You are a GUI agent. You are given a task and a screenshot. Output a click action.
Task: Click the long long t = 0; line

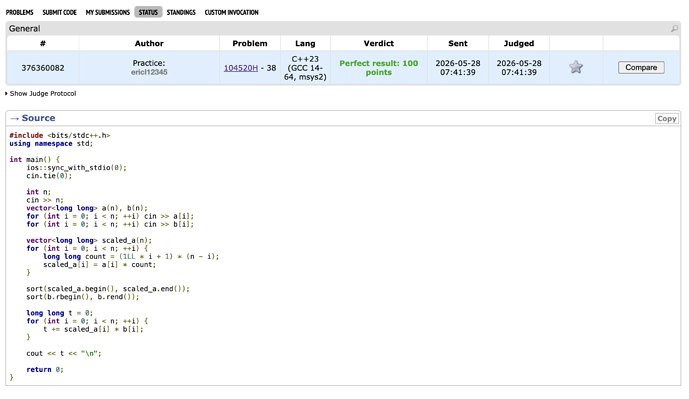pyautogui.click(x=59, y=313)
